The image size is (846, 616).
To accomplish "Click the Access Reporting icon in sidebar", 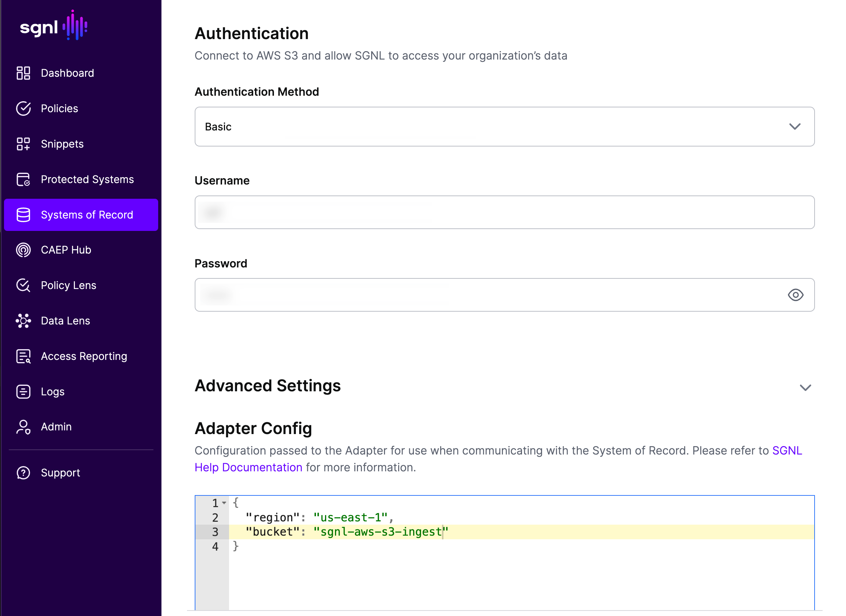I will click(x=23, y=355).
